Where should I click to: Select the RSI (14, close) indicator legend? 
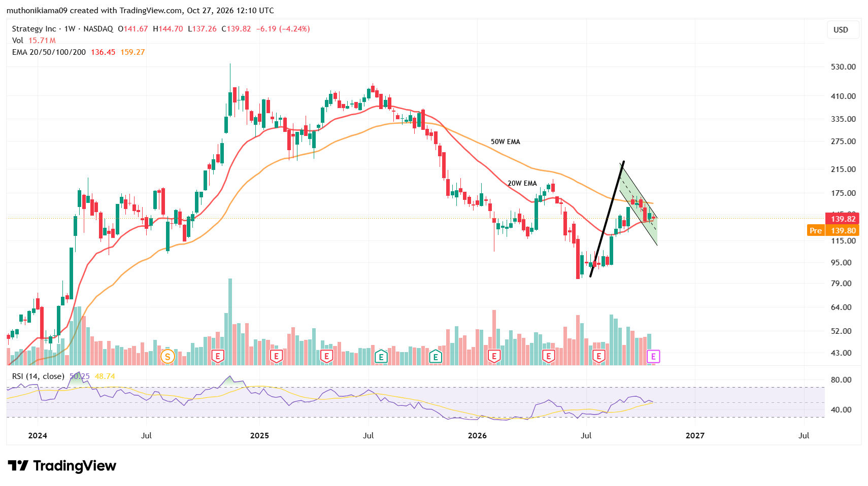click(x=38, y=376)
